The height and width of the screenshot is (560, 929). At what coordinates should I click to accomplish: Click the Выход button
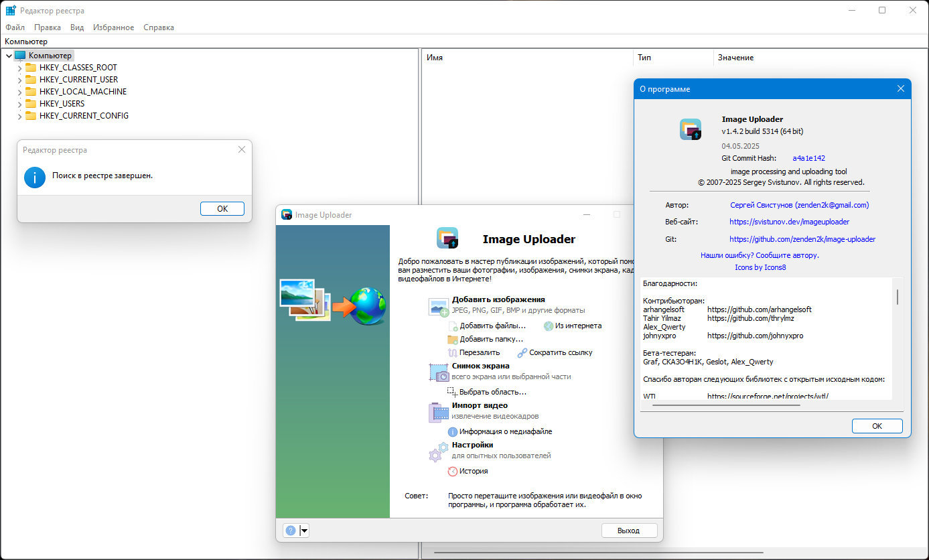pos(628,531)
